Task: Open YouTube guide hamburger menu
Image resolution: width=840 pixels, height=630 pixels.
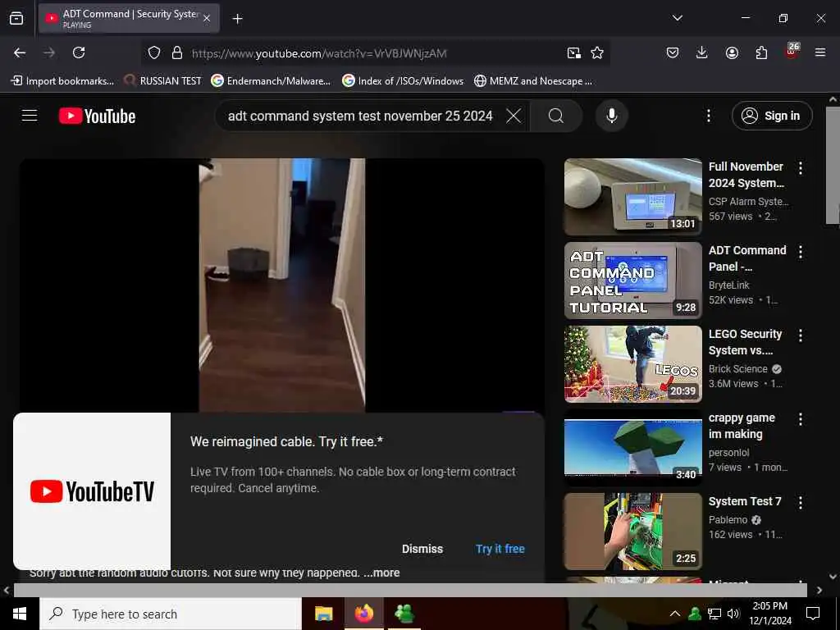Action: (x=30, y=115)
